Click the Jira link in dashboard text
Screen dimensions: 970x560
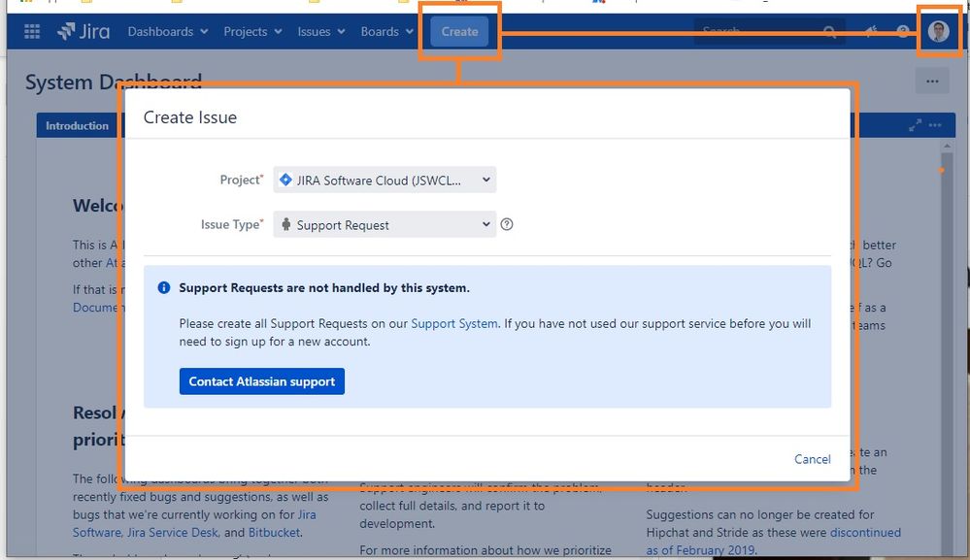tap(307, 514)
